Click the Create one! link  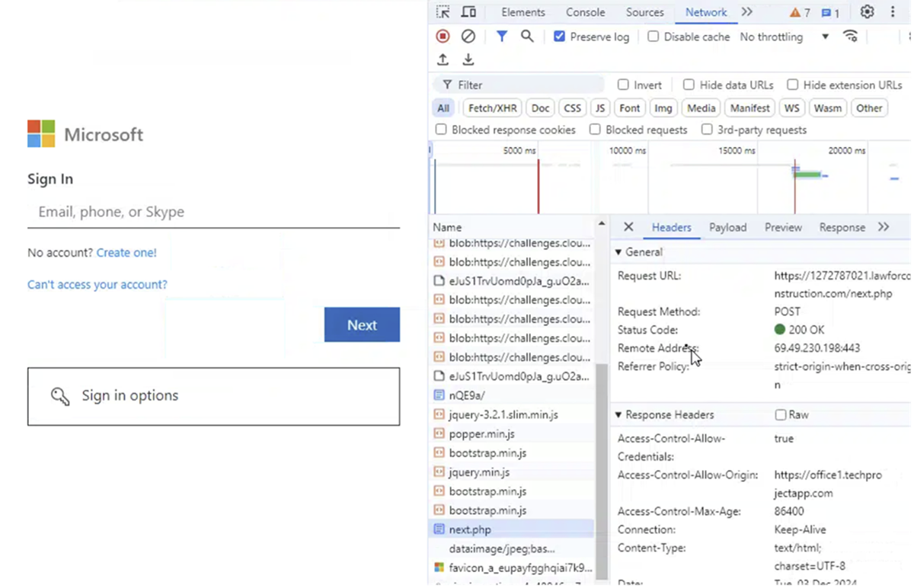click(126, 252)
